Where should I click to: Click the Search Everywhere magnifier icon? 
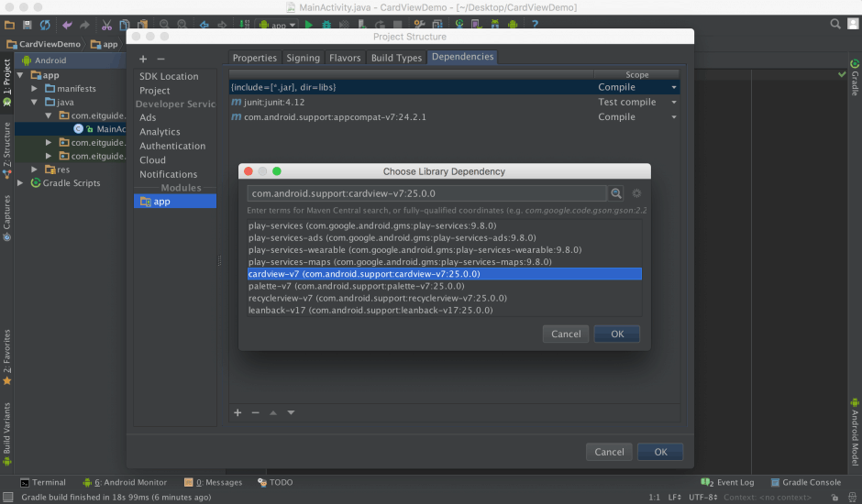click(835, 24)
